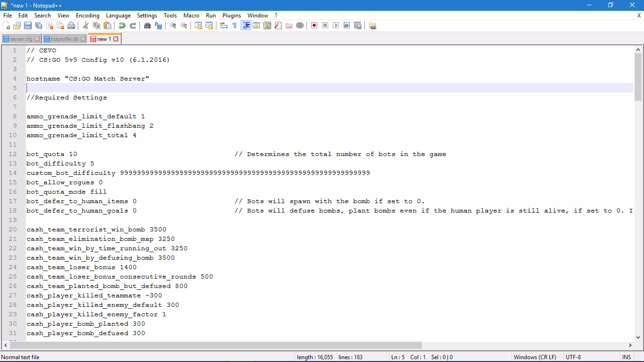Close the new 1 tab

[116, 39]
